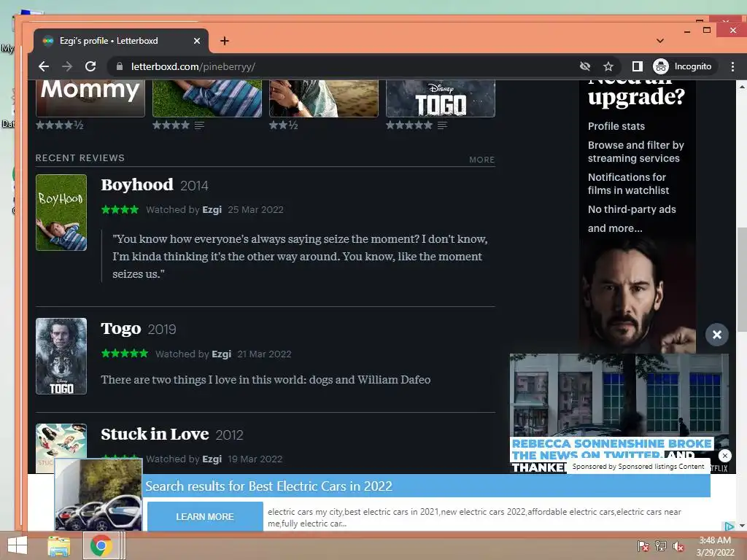Click scrollbar down arrow
Image resolution: width=747 pixels, height=560 pixels.
[x=742, y=525]
